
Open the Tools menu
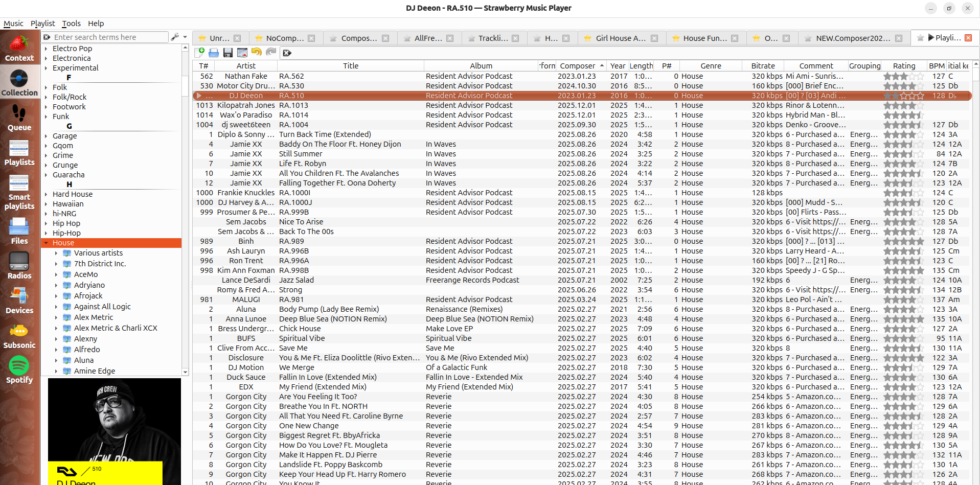(x=71, y=24)
